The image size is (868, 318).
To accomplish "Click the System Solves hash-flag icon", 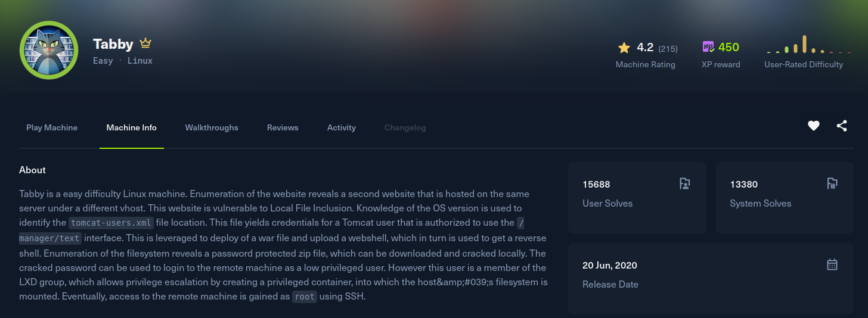I will pos(832,183).
